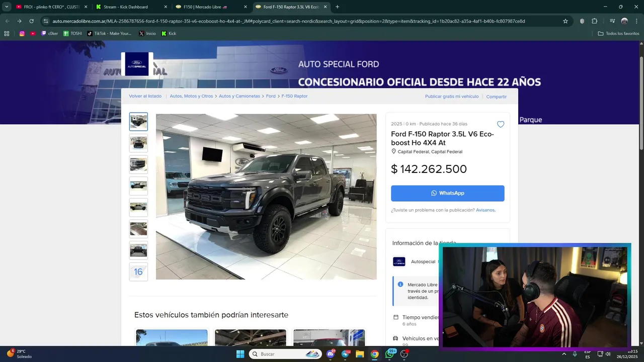The width and height of the screenshot is (644, 362).
Task: Open the Inicio X bookmark
Action: pos(147,34)
